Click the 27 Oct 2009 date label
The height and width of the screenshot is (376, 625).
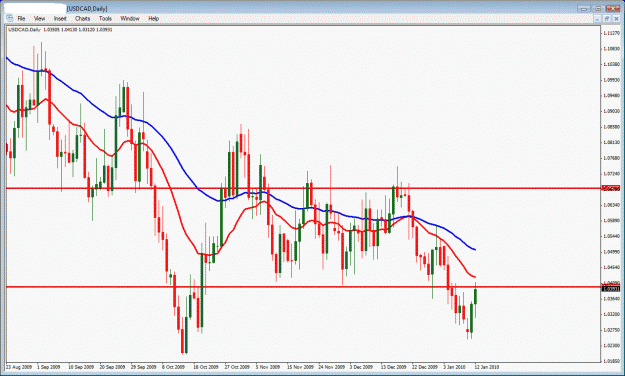point(237,367)
